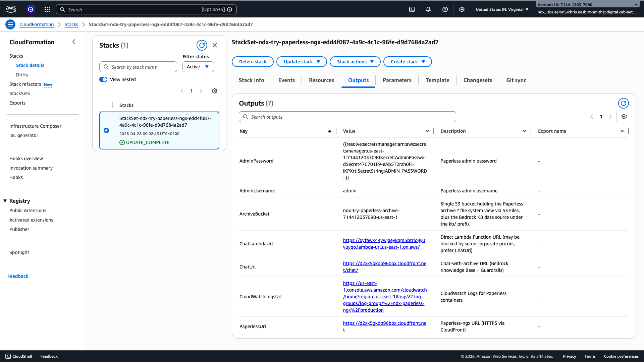Open IaC generator in the sidebar

[x=24, y=135]
